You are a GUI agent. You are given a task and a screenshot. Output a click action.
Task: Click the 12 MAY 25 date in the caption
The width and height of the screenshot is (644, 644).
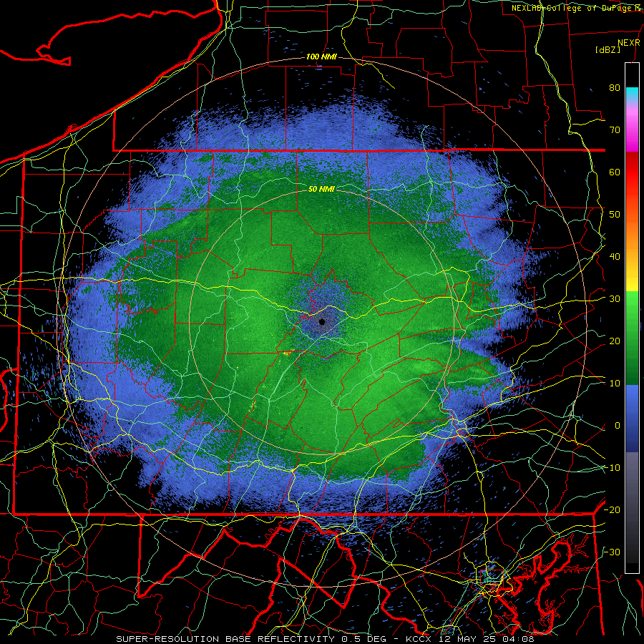point(469,639)
